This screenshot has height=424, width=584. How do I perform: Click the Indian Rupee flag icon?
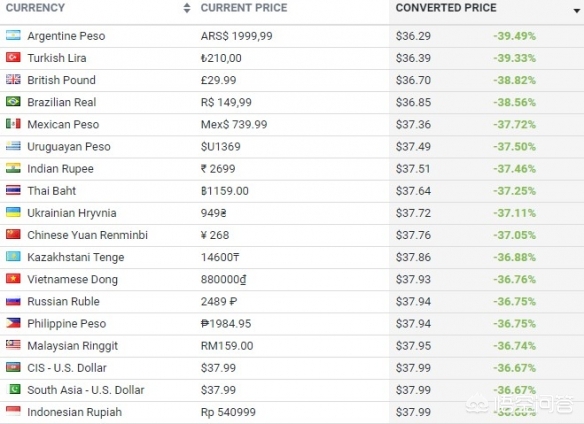coord(13,168)
